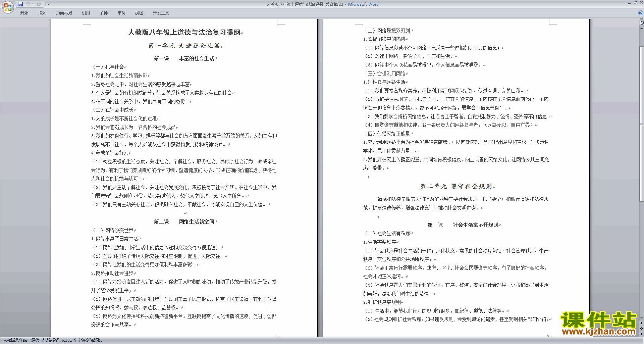The image size is (644, 344).
Task: Click the Redo icon in Quick Access Toolbar
Action: point(39,4)
